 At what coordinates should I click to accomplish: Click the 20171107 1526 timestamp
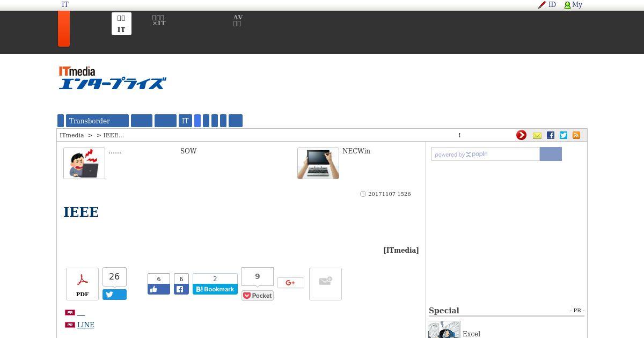click(x=390, y=194)
